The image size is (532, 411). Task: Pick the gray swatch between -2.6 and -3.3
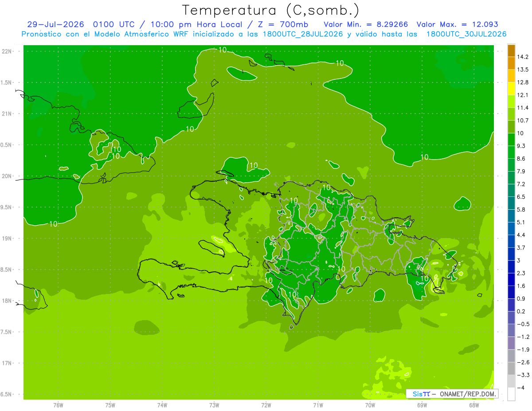(511, 368)
